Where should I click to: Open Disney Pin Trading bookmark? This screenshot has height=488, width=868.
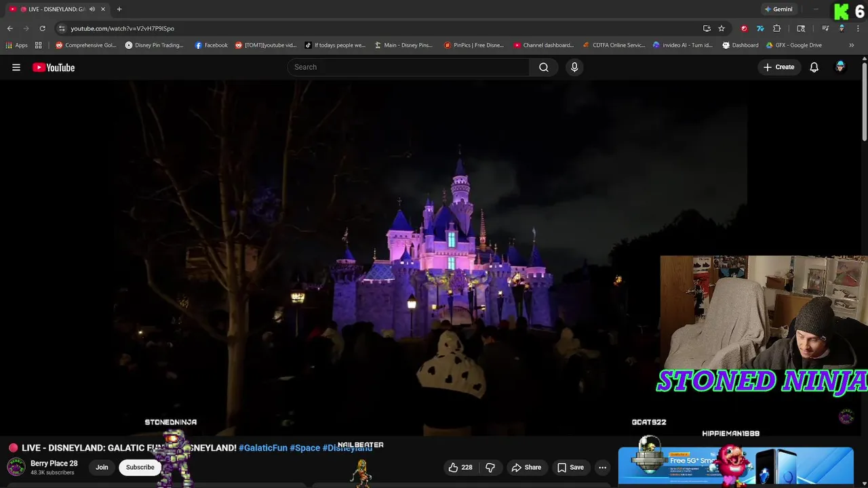(x=155, y=45)
